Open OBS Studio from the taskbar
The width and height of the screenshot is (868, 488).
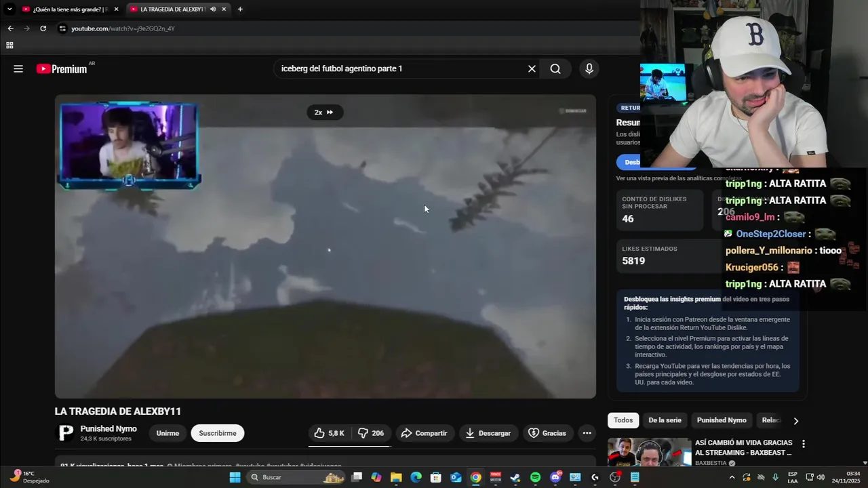click(615, 477)
